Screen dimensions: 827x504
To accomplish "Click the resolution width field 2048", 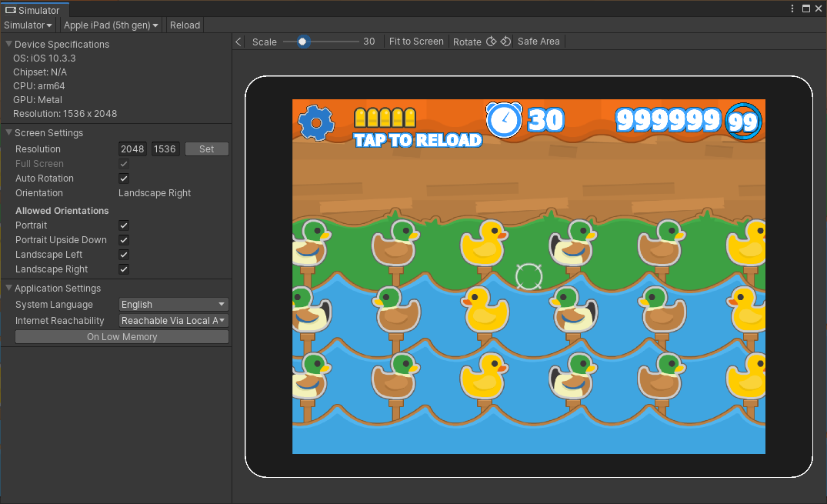I will click(x=132, y=149).
